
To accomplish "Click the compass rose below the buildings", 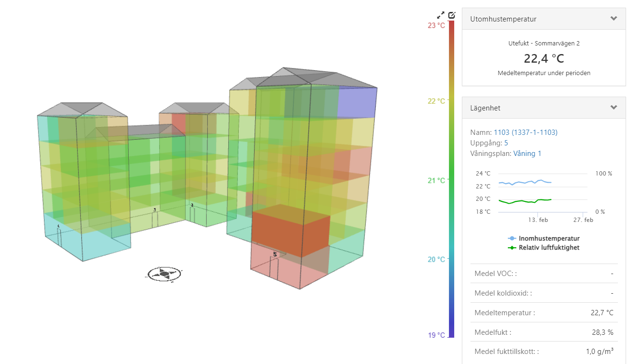I will pos(164,274).
